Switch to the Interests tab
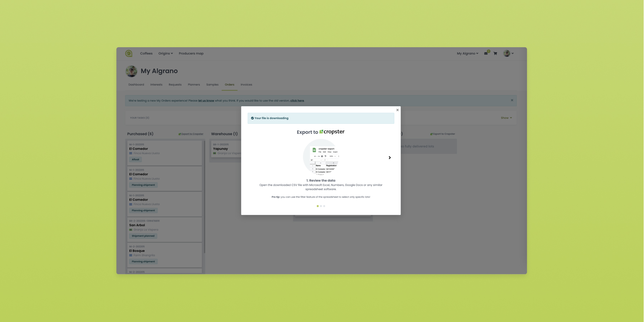 pos(156,85)
